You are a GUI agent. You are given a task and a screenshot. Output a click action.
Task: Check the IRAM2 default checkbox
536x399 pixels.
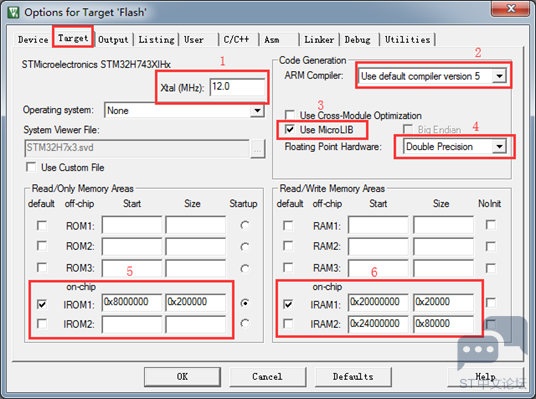pyautogui.click(x=288, y=323)
